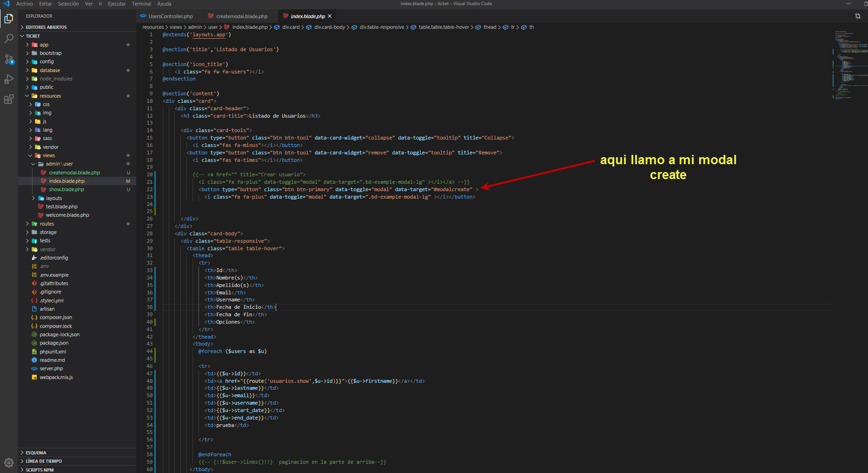This screenshot has height=473, width=868.
Task: Open the .env.example file
Action: (x=77, y=275)
